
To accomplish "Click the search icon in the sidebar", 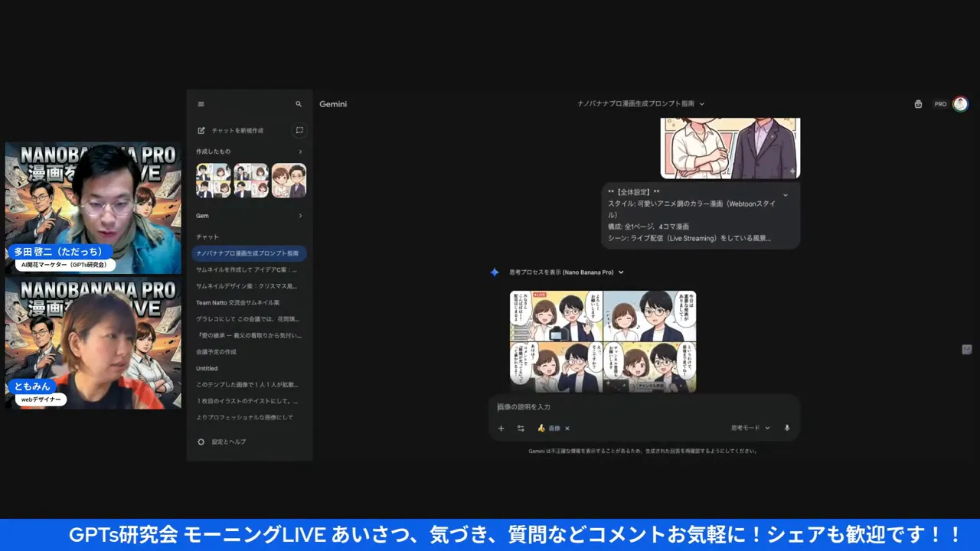I will coord(299,104).
